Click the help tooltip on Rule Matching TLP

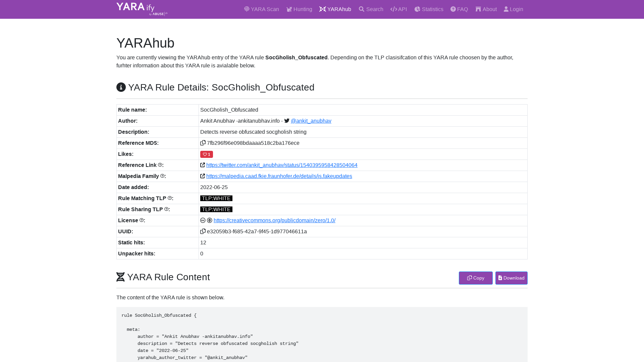point(170,198)
